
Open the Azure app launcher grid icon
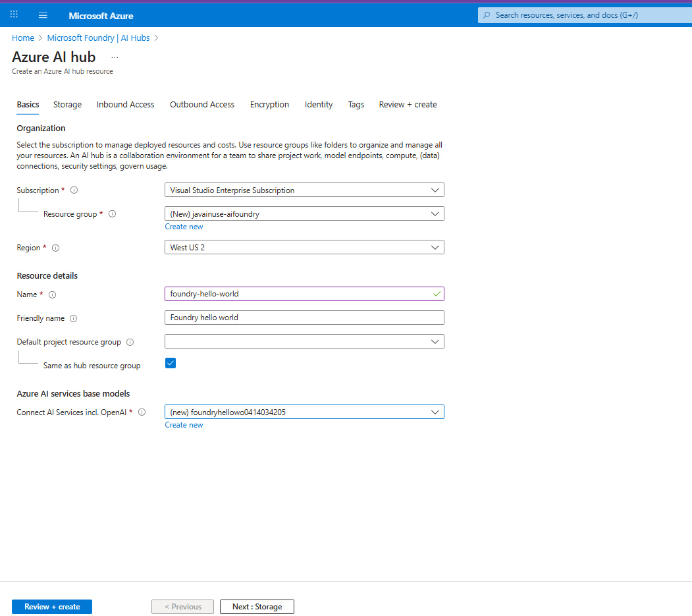pyautogui.click(x=14, y=14)
